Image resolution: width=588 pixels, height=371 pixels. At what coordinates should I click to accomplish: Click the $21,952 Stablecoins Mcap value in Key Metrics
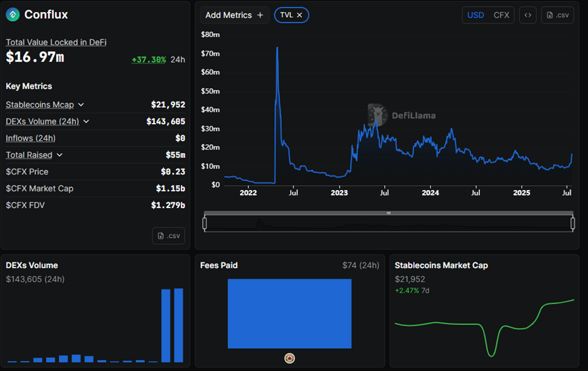pos(168,104)
